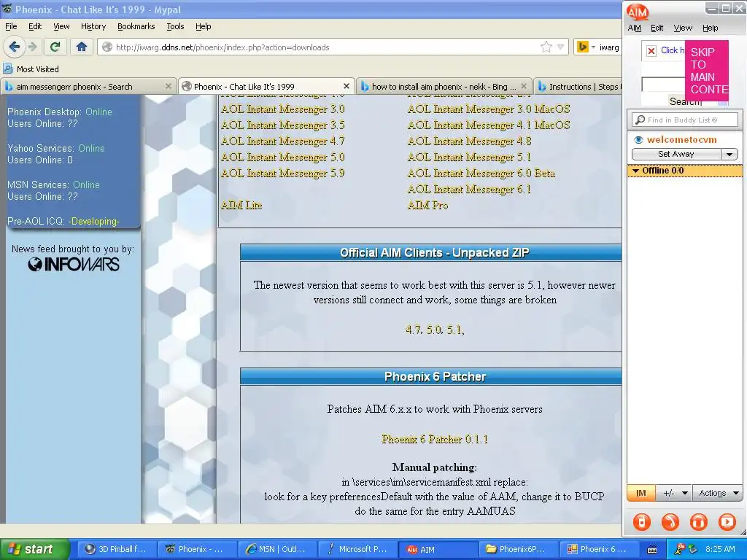Viewport: 747px width, 560px height.
Task: Click the broken image icon in AIM panel
Action: 651,50
